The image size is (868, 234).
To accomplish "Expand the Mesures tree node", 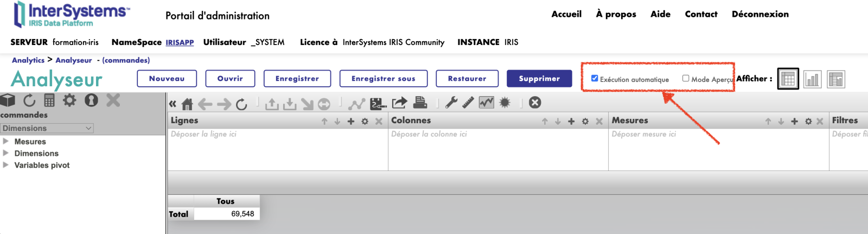I will coord(6,141).
